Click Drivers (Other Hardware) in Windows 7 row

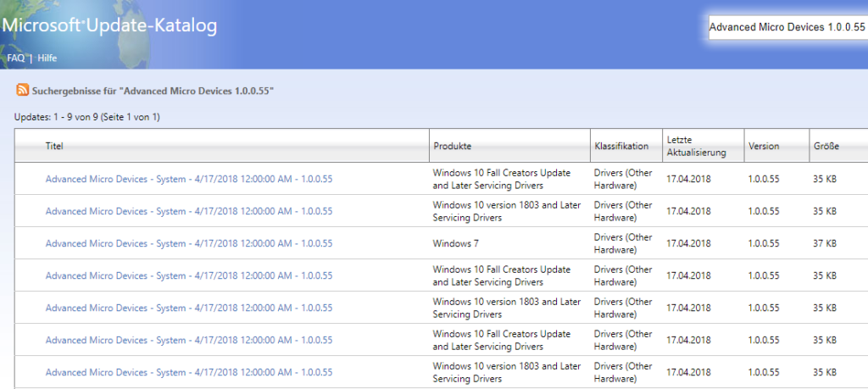[623, 243]
